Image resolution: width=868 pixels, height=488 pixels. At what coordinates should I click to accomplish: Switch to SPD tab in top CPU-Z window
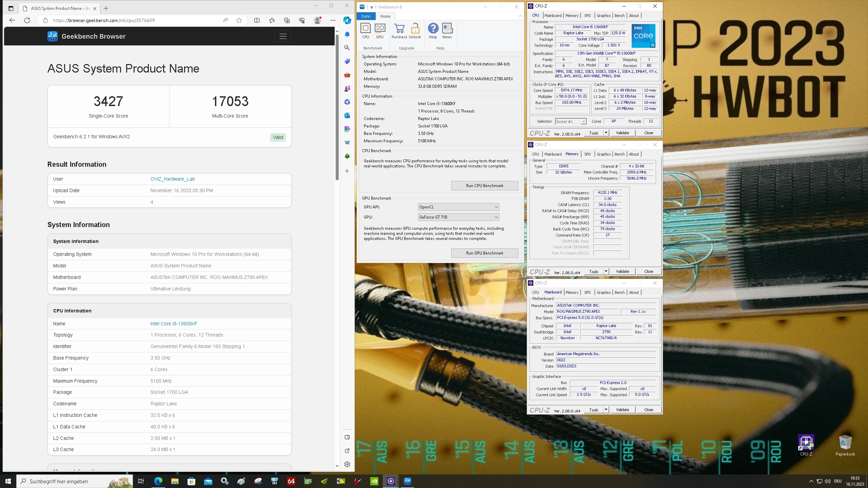(x=587, y=16)
